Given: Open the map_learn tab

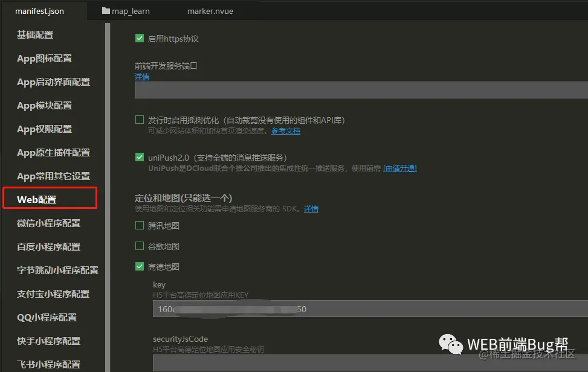Looking at the screenshot, I should tap(131, 10).
